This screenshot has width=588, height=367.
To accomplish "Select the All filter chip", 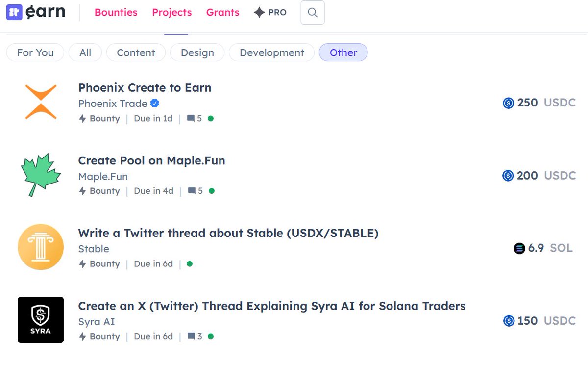I will click(x=85, y=52).
